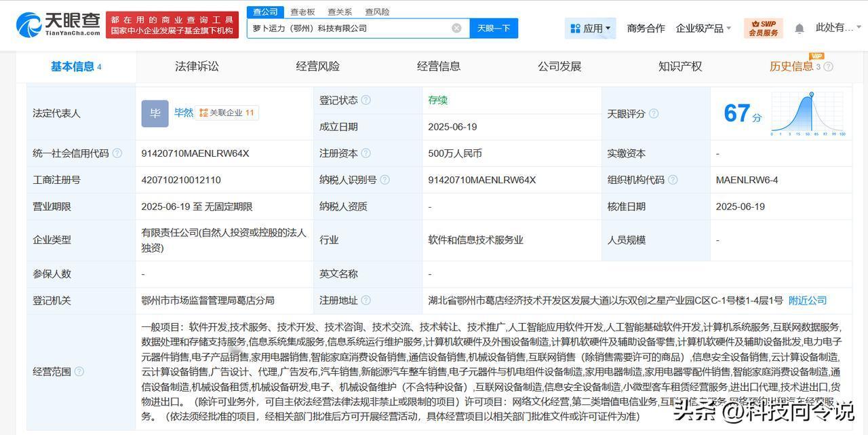Click help icon beside 登记状态
This screenshot has width=868, height=435.
[366, 100]
